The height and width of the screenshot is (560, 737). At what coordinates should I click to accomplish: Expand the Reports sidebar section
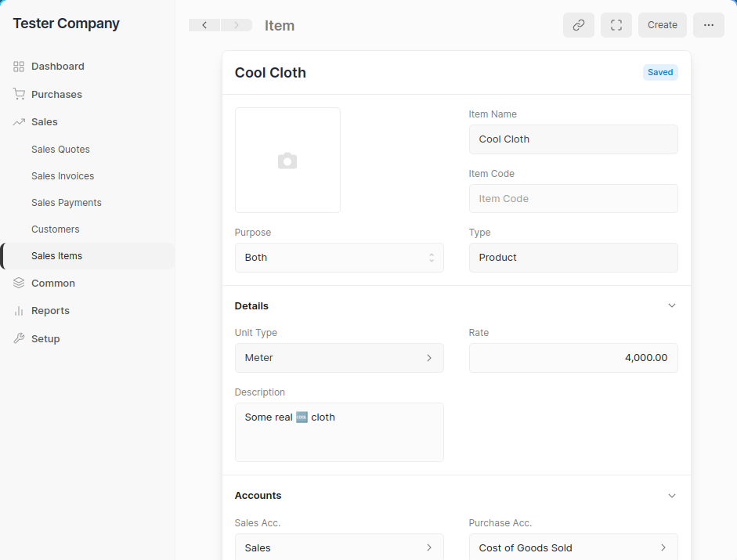[x=50, y=311]
